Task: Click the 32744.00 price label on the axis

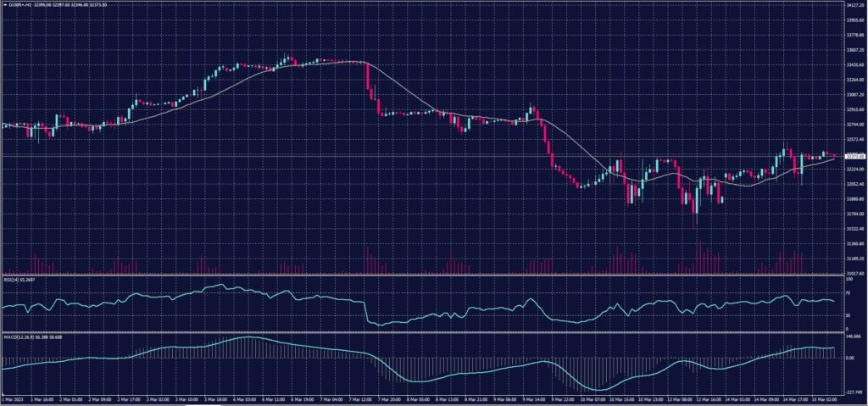Action: (854, 125)
